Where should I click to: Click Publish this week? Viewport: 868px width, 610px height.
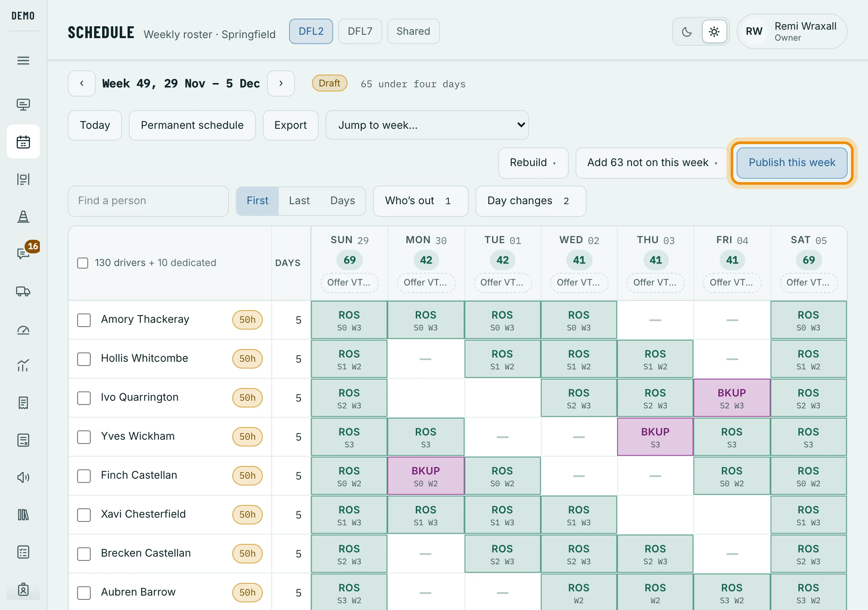click(792, 163)
